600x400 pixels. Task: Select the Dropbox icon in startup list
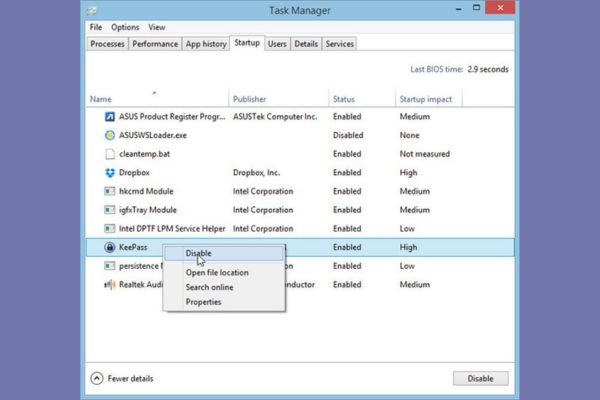click(110, 173)
